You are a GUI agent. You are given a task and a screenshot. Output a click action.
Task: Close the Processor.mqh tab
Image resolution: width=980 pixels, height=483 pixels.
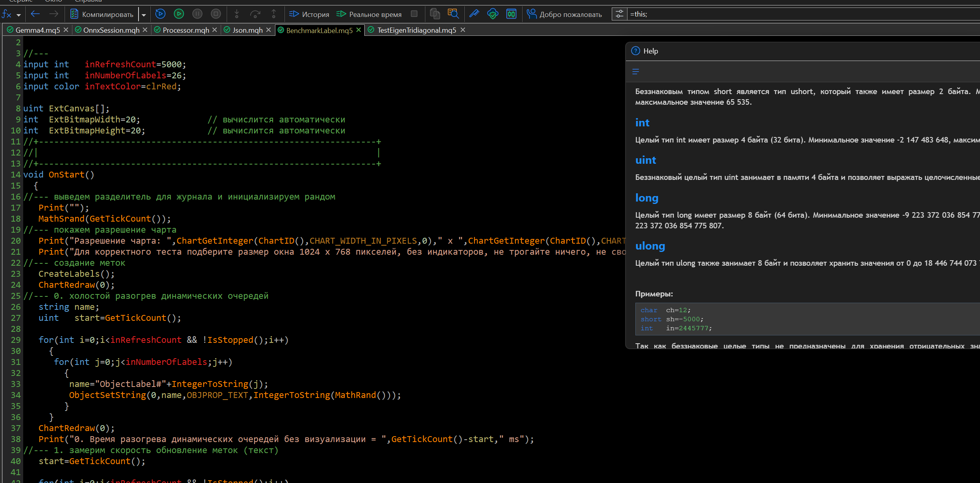click(x=215, y=30)
